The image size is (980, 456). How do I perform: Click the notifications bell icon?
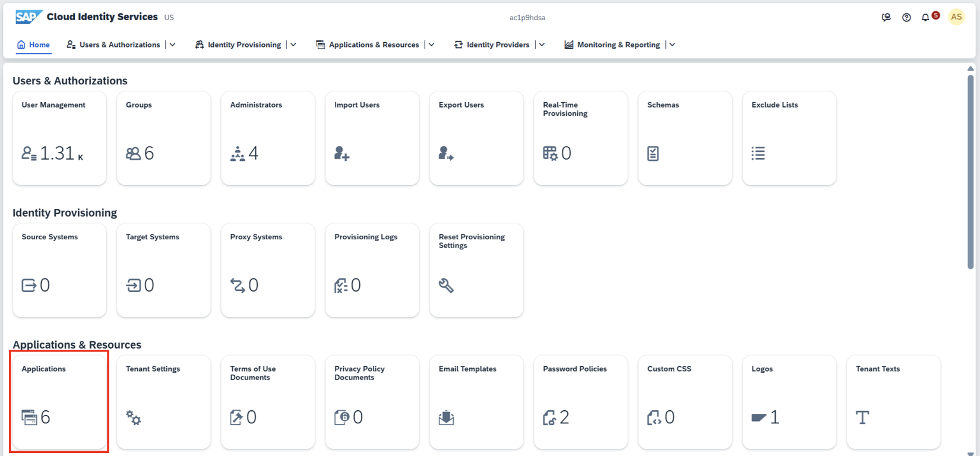pyautogui.click(x=925, y=18)
